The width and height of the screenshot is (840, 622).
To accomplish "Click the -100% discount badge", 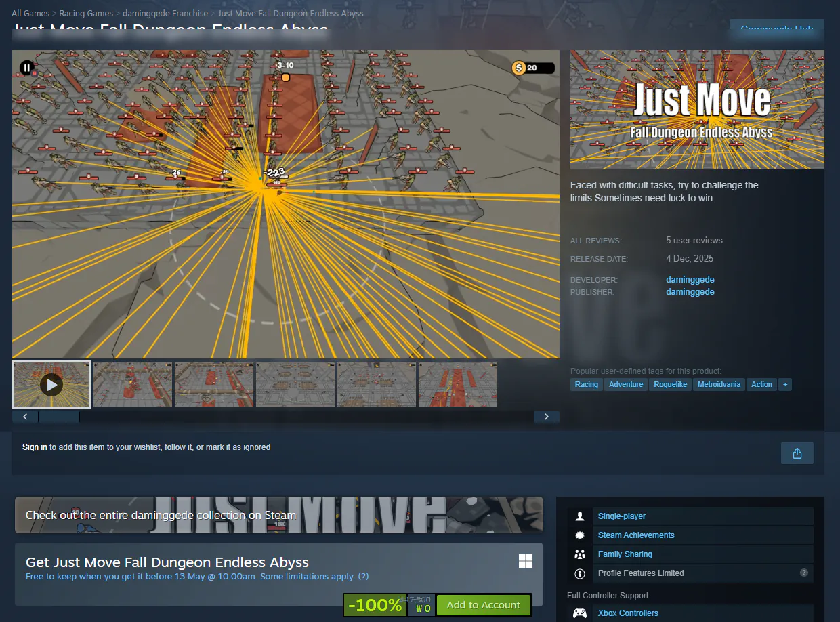I will coord(375,605).
